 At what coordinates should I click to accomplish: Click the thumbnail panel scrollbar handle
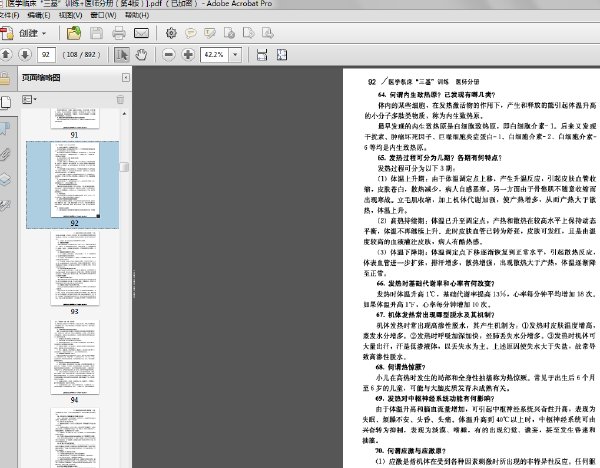click(x=124, y=167)
